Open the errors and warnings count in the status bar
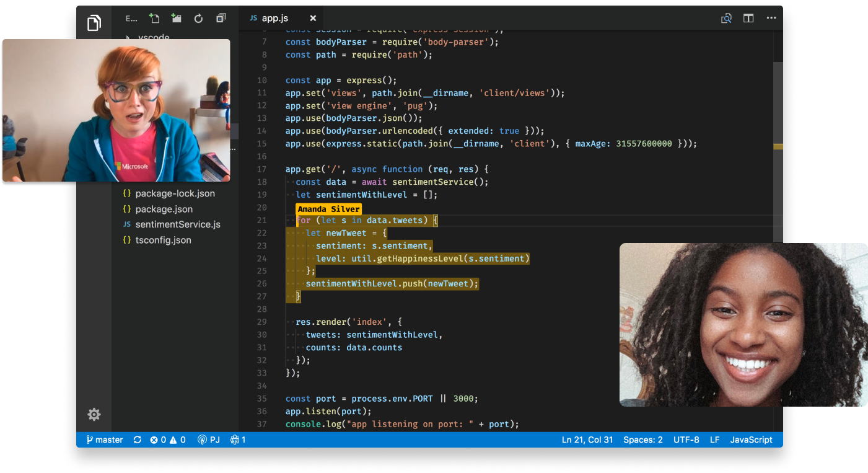Viewport: 868px width, 473px height. click(168, 440)
